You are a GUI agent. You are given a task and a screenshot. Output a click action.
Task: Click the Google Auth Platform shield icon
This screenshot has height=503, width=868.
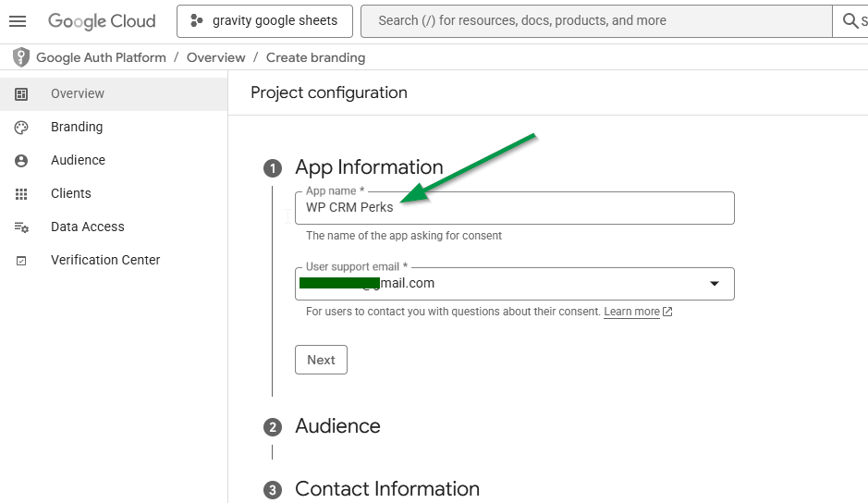click(x=21, y=57)
